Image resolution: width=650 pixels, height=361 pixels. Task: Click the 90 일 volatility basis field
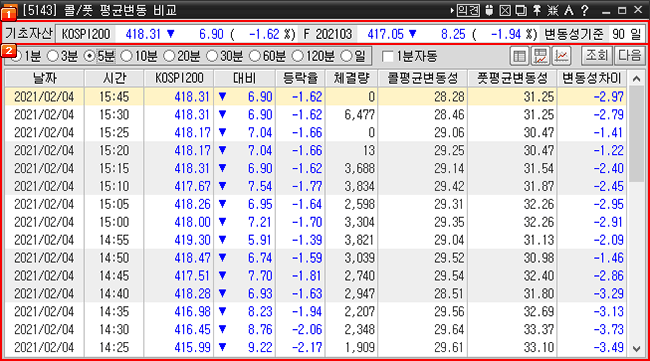[x=626, y=34]
